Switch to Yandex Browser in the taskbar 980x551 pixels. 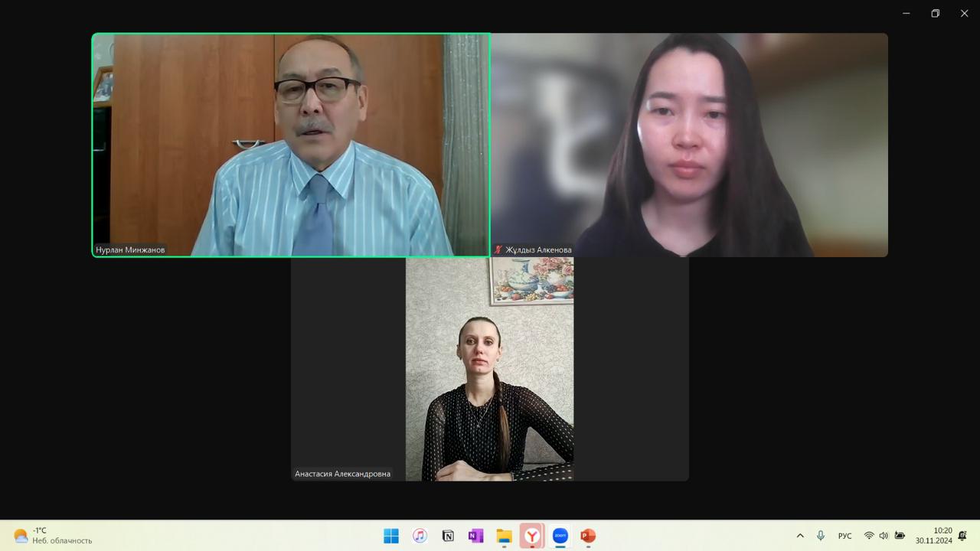pos(532,536)
